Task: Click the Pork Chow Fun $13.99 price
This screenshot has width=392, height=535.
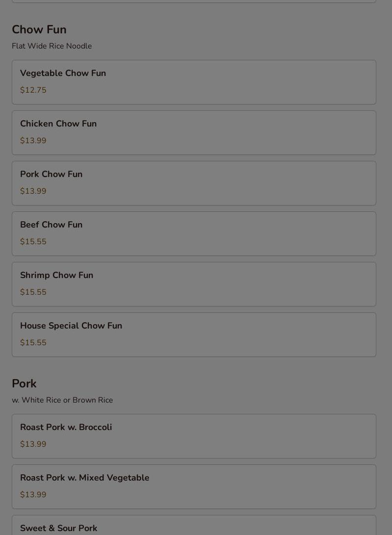Action: tap(33, 191)
